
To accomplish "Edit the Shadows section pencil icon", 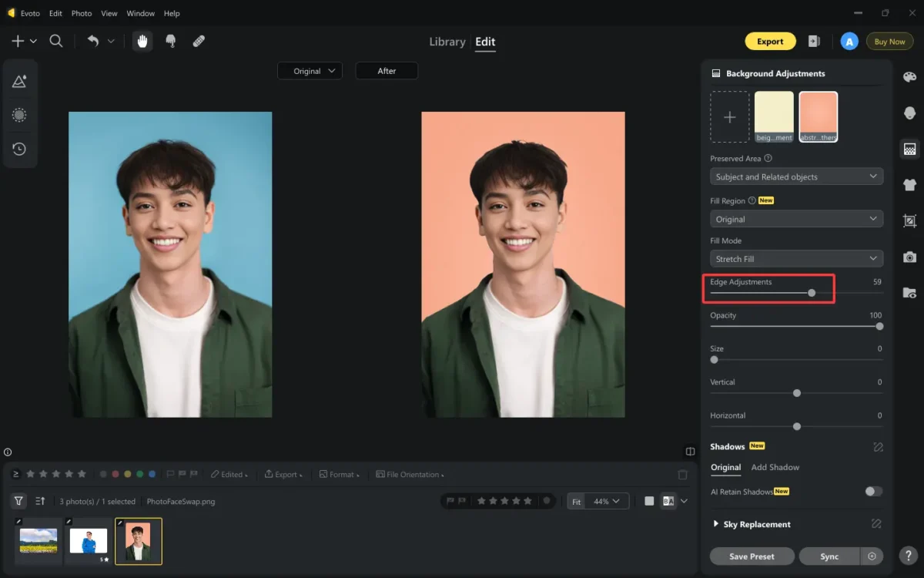I will click(x=877, y=447).
